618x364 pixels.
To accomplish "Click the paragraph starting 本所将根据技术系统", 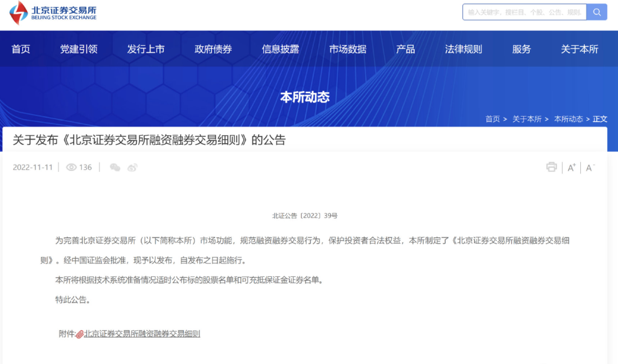I will [189, 280].
